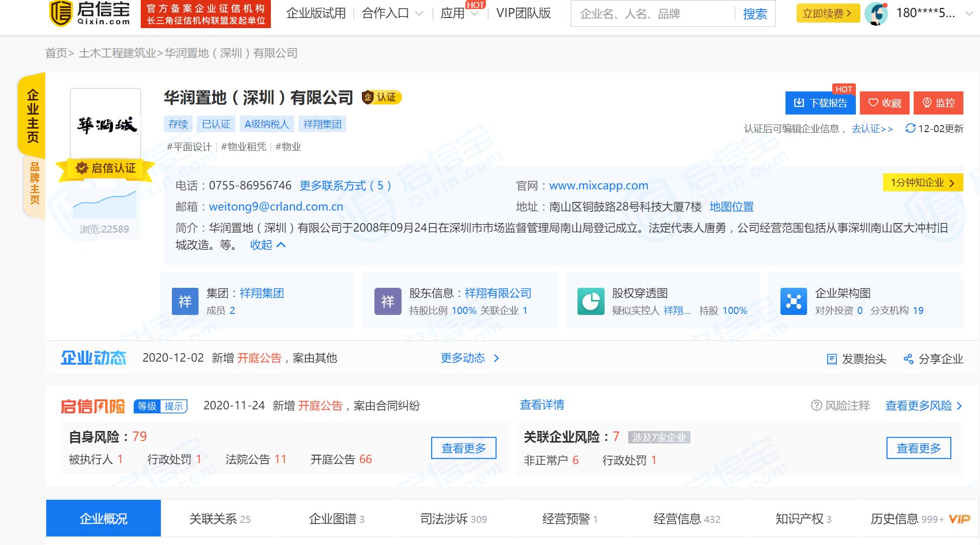Click the Qixin.com logo icon
Image resolution: width=980 pixels, height=545 pixels.
coord(61,14)
